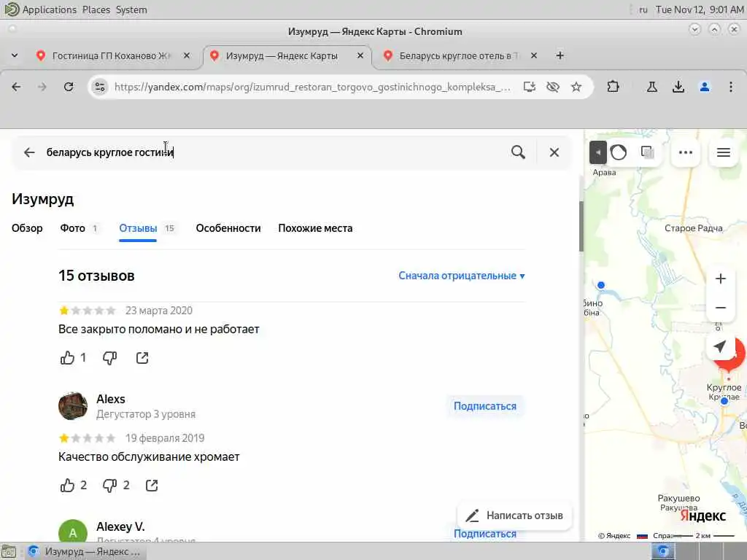747x560 pixels.
Task: Open the Chrome Labs flask icon
Action: [651, 87]
